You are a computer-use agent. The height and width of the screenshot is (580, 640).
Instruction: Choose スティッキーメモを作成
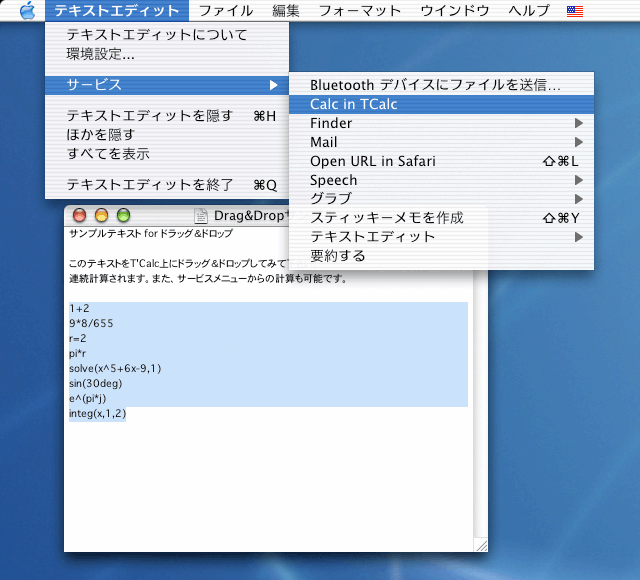pos(441,218)
